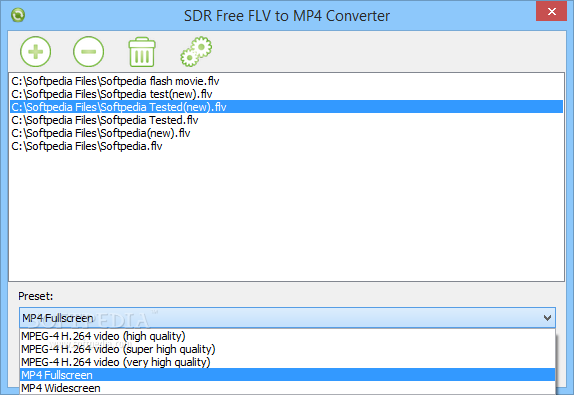Select Softpedia Tested.flv in file list
The image size is (574, 395).
(286, 120)
